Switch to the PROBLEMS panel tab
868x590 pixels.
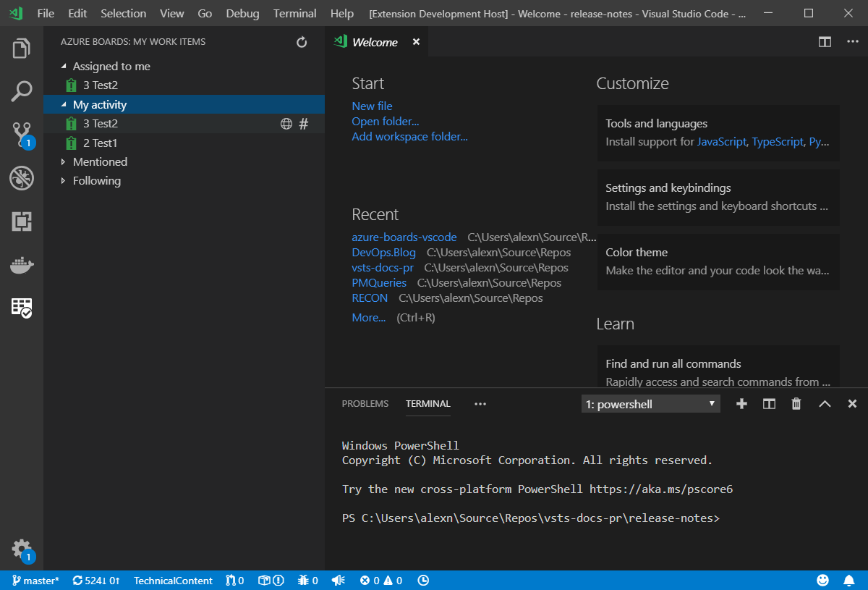[x=365, y=404]
